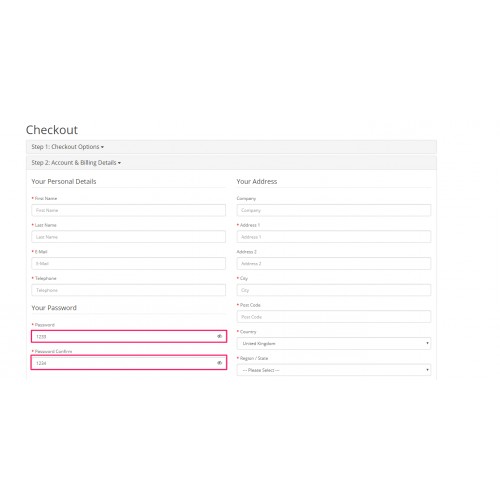Focus the E-Mail input field
This screenshot has height=500, width=500.
(x=128, y=263)
